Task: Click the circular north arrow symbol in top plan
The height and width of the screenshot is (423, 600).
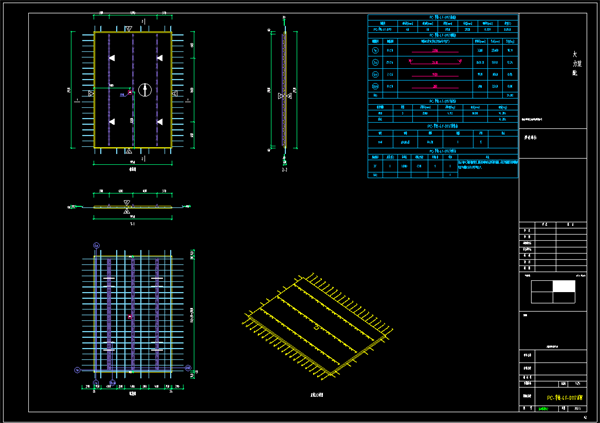Action: coord(145,90)
